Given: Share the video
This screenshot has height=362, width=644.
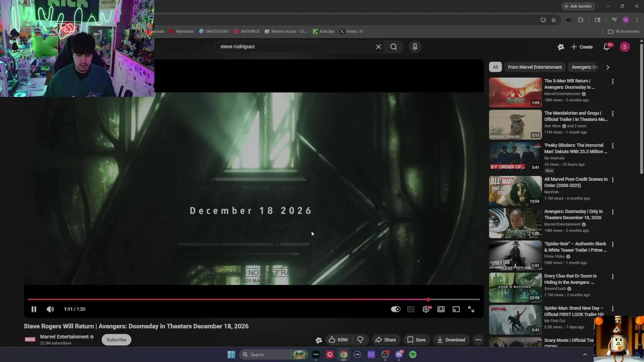Looking at the screenshot, I should pos(386,340).
